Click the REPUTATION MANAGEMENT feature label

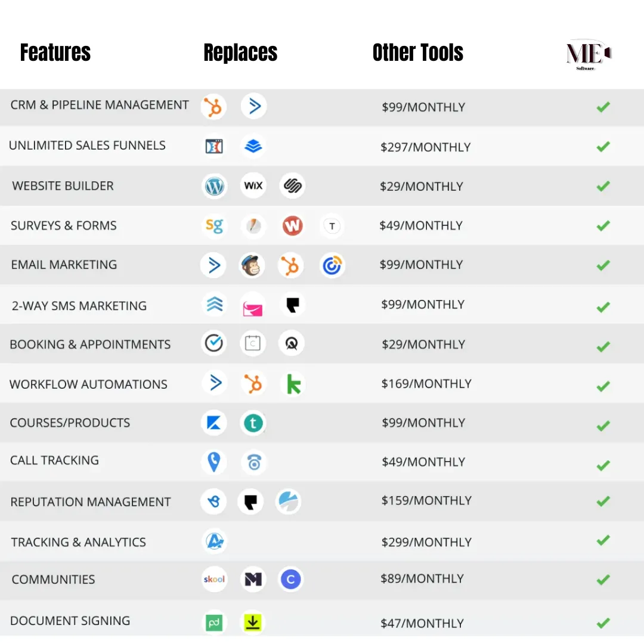[91, 502]
